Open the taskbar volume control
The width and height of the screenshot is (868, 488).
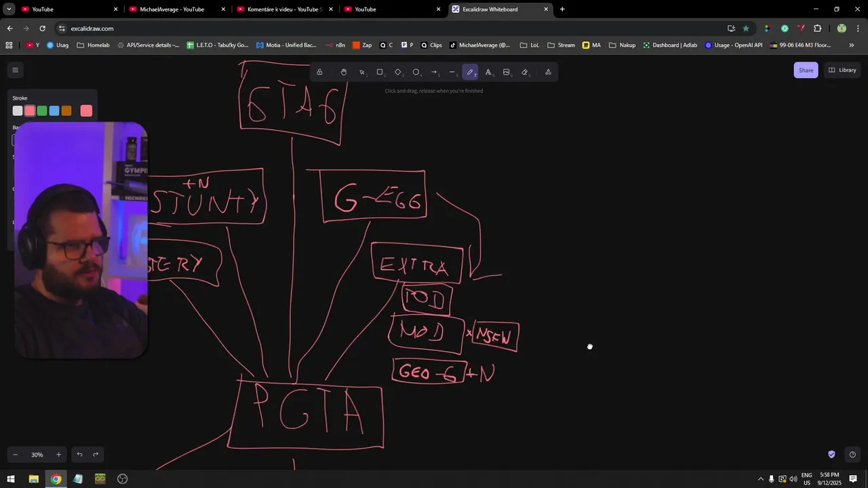pyautogui.click(x=793, y=479)
